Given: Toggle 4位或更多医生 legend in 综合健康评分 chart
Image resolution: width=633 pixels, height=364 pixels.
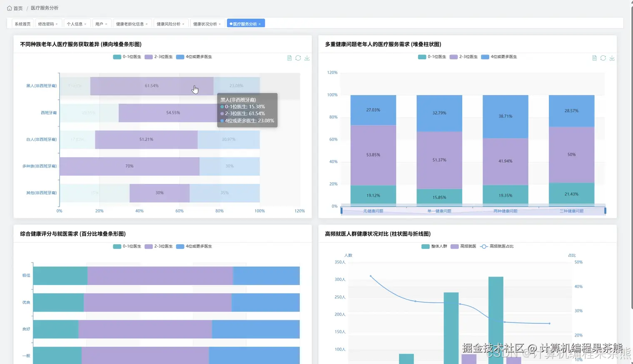Looking at the screenshot, I should tap(194, 247).
